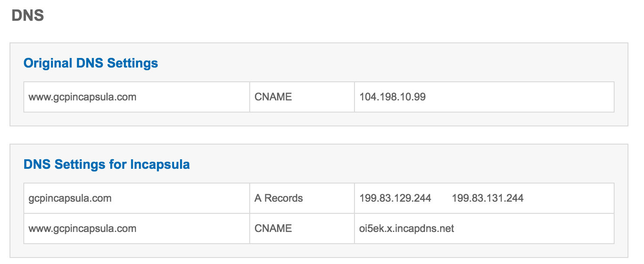Select the DNS Settings for Incapsula heading
Screen dimensions: 644x264
106,164
